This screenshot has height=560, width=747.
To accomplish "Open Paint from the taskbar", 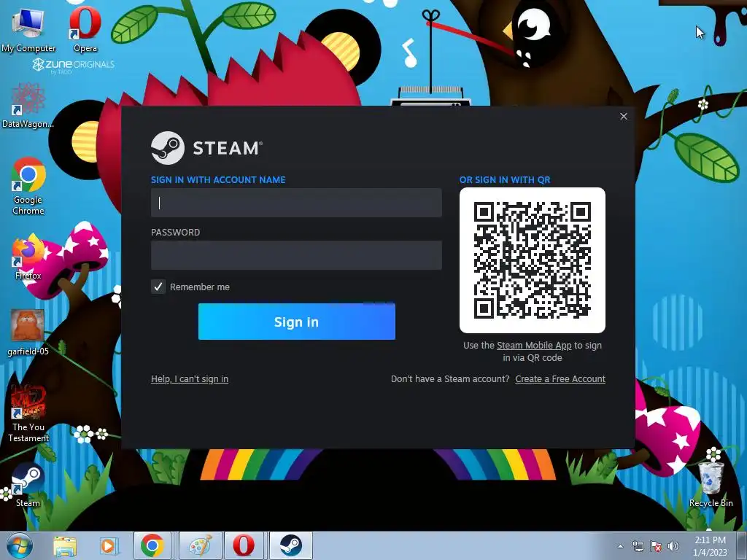I will point(201,545).
